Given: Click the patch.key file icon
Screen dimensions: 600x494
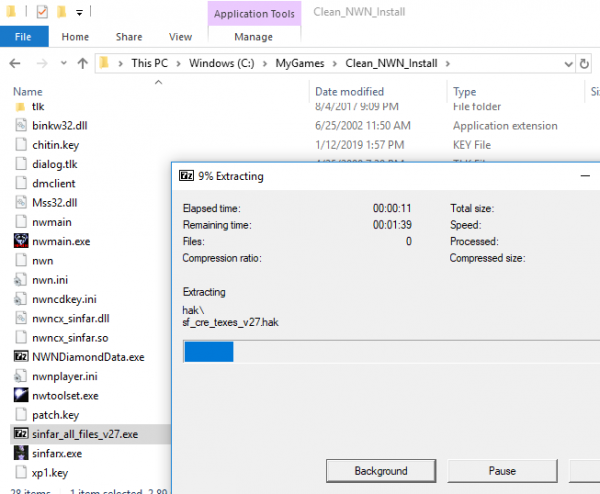Looking at the screenshot, I should [x=21, y=415].
